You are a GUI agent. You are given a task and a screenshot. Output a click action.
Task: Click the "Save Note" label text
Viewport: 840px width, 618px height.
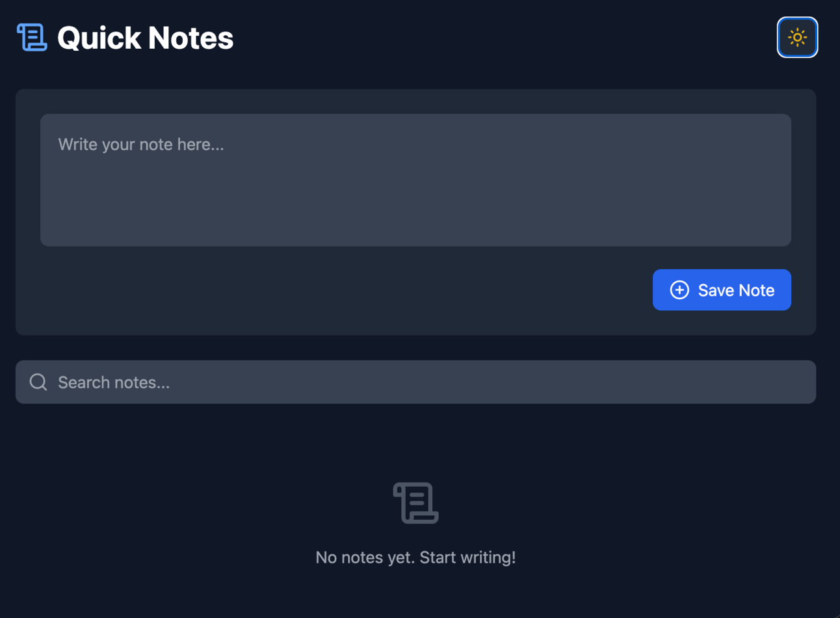(736, 290)
